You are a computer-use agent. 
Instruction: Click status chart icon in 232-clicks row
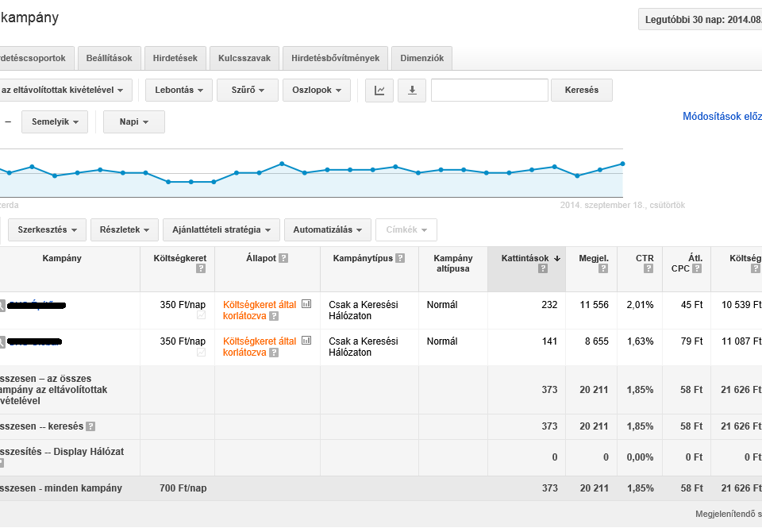[306, 304]
